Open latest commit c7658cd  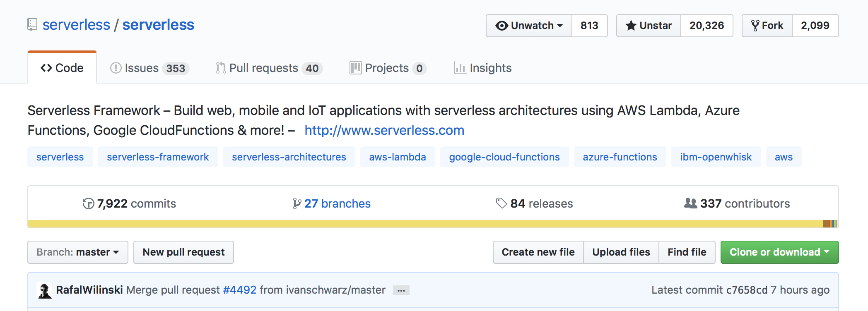coord(747,290)
